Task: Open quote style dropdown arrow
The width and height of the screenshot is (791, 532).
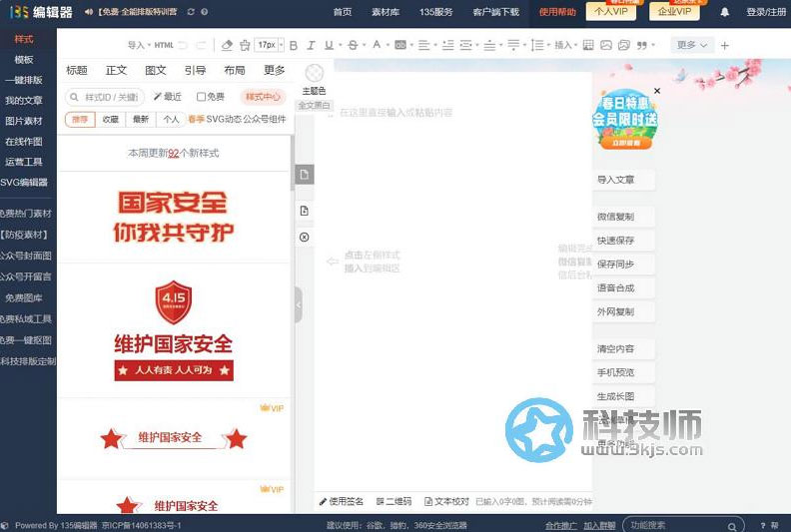Action: (x=653, y=45)
